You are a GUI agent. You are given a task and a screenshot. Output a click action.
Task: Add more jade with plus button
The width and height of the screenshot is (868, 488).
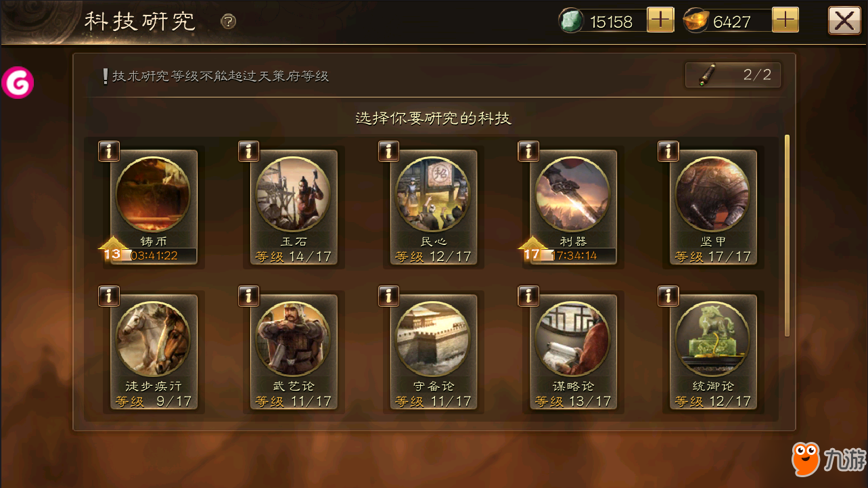point(660,20)
